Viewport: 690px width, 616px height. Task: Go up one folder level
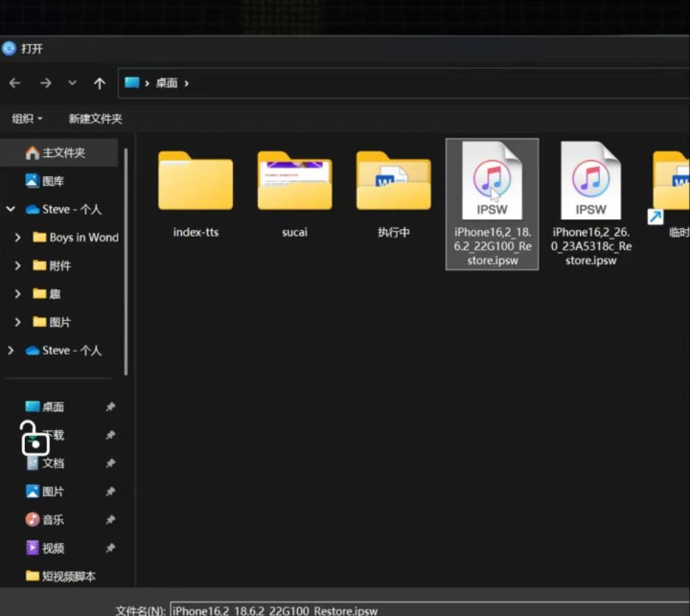[100, 83]
